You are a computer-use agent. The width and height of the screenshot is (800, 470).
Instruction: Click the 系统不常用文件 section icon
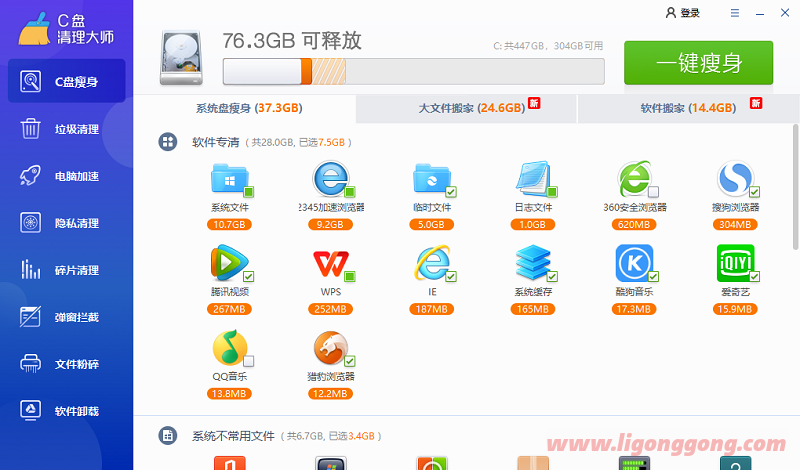(x=167, y=436)
